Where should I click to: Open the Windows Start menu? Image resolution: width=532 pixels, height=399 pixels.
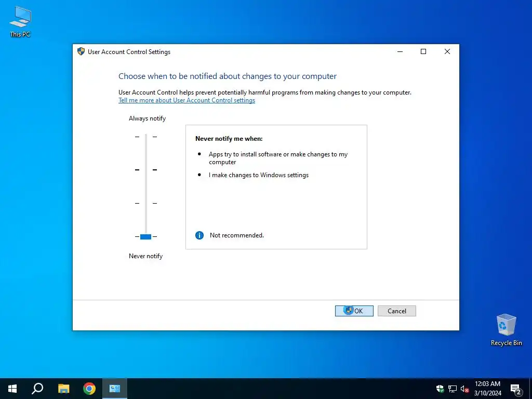[x=12, y=389]
